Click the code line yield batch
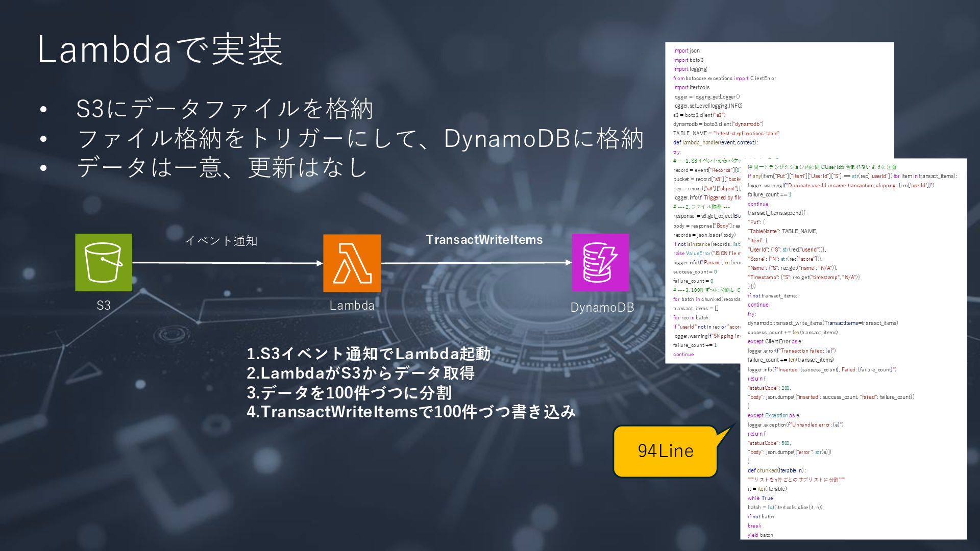980x551 pixels. tap(760, 535)
